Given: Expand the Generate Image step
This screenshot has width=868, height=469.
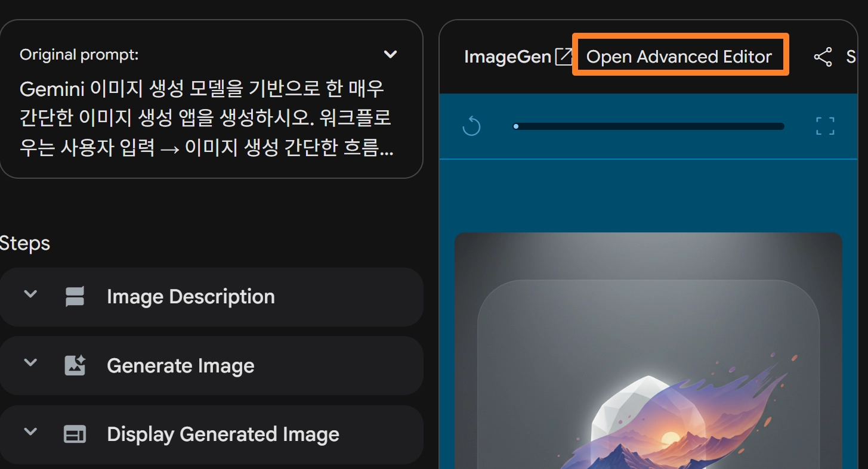Looking at the screenshot, I should click(x=30, y=363).
